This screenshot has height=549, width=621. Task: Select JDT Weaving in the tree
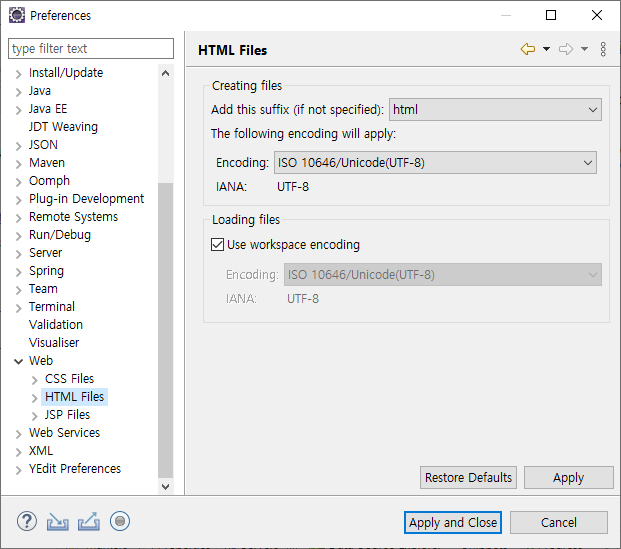[63, 127]
